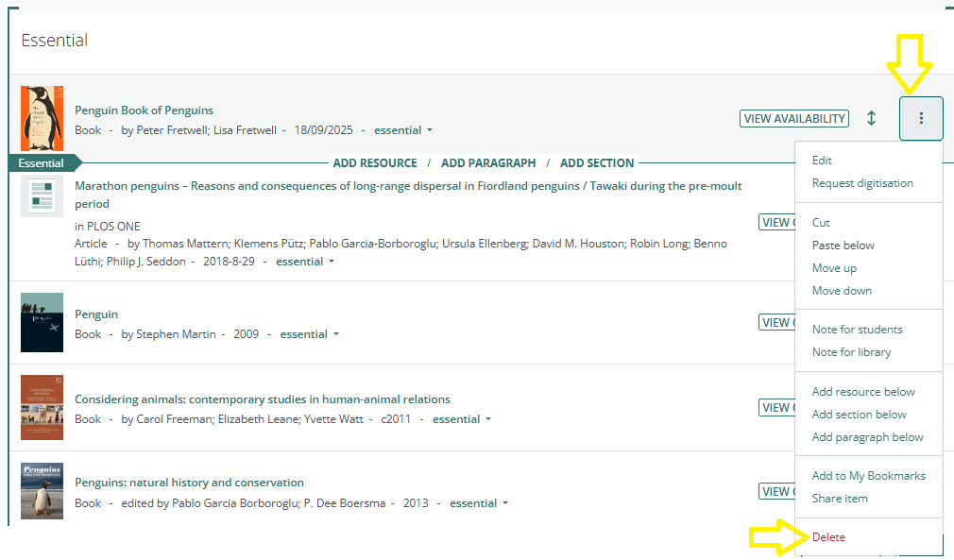Image resolution: width=954 pixels, height=560 pixels.
Task: Click the VIEW AVAILABILITY button
Action: pyautogui.click(x=793, y=118)
